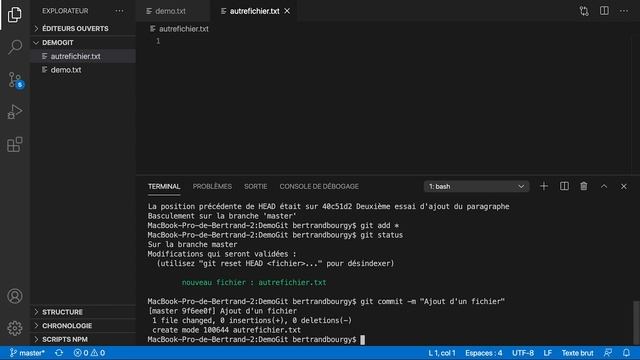This screenshot has width=640, height=360.
Task: Show errors and warnings count
Action: [89, 353]
